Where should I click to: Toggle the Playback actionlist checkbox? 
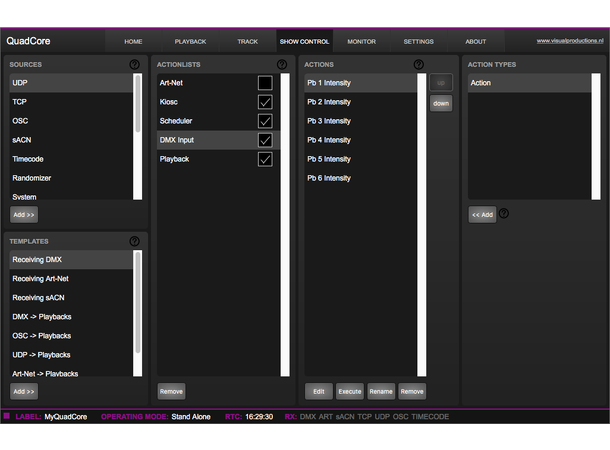coord(265,159)
